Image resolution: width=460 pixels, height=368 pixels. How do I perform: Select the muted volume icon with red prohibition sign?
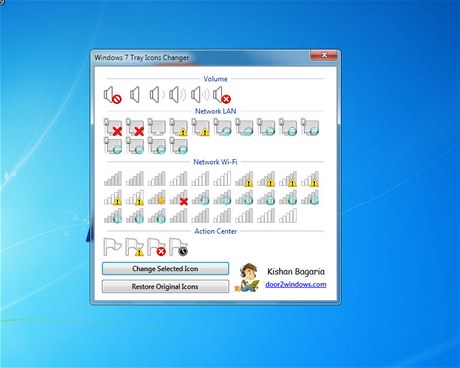tap(112, 95)
